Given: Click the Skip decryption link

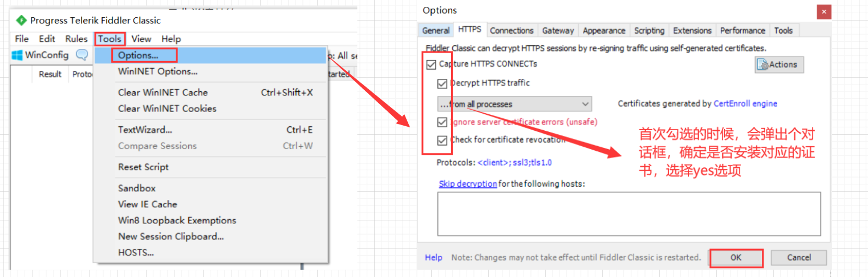Looking at the screenshot, I should click(x=468, y=184).
